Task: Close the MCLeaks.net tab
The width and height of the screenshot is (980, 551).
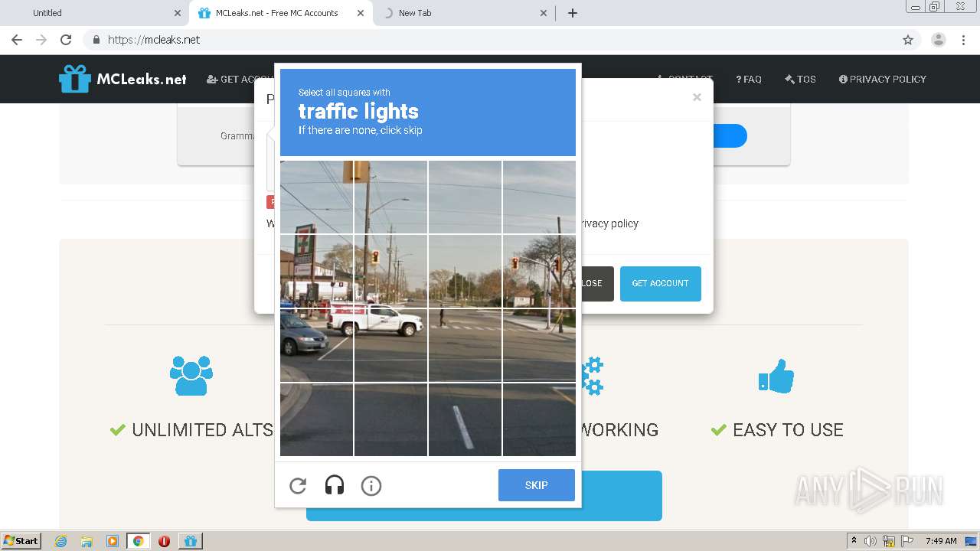Action: tap(361, 13)
